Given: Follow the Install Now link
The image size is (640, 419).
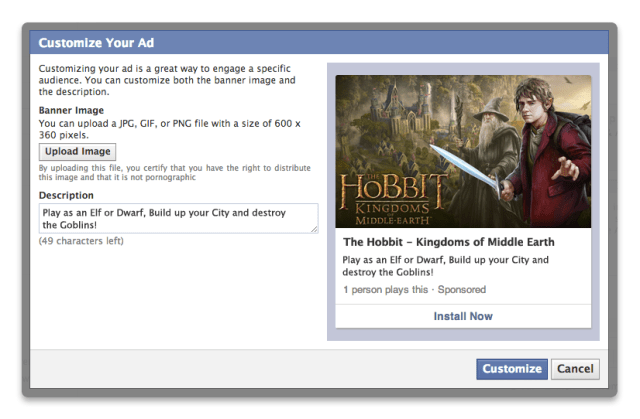Looking at the screenshot, I should [x=463, y=316].
